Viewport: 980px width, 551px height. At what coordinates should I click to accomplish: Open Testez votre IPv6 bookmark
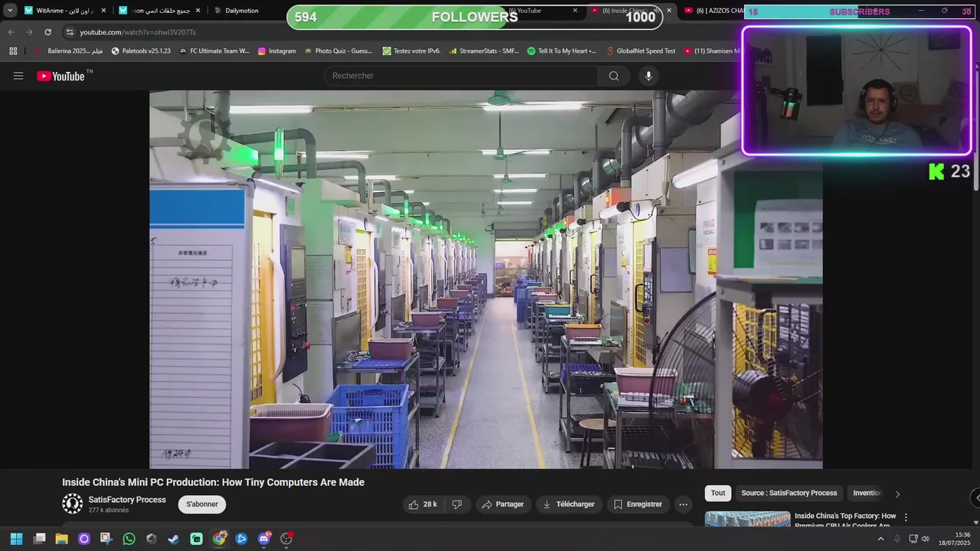(411, 51)
